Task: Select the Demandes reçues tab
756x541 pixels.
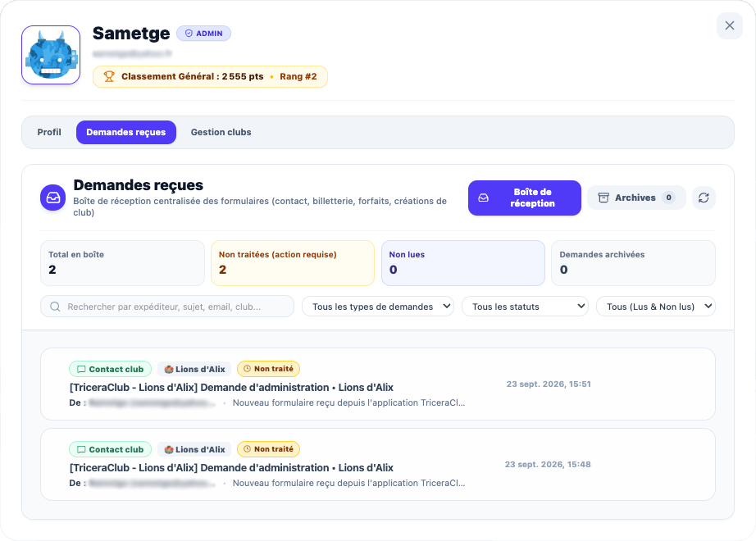Action: coord(125,132)
